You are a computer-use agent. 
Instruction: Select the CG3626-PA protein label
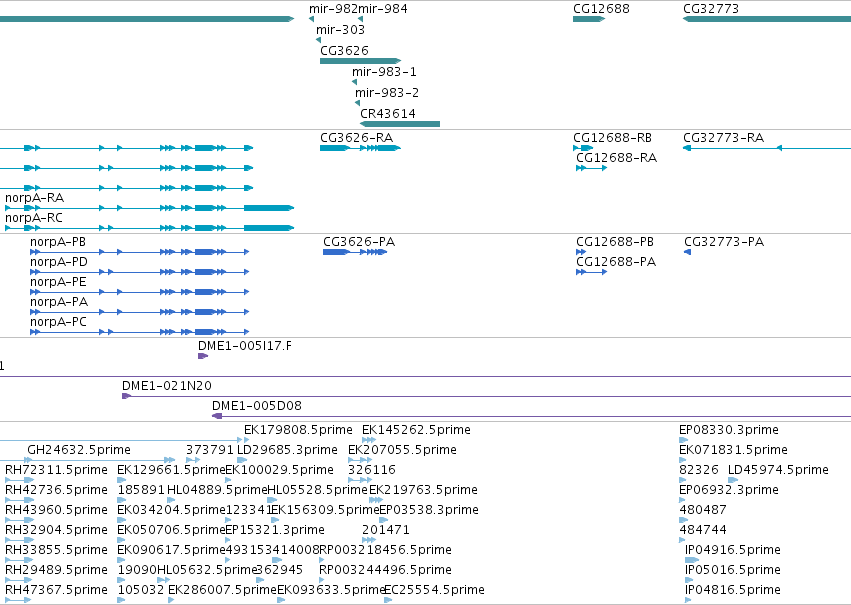[x=359, y=242]
